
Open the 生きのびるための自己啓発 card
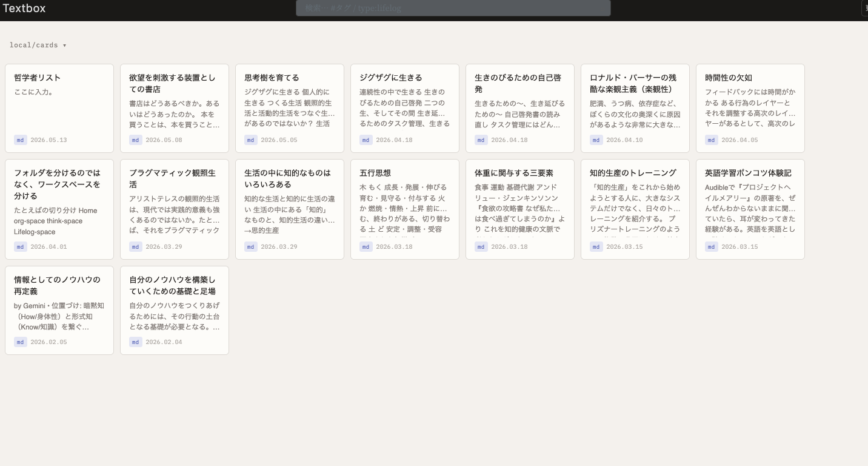pos(520,108)
